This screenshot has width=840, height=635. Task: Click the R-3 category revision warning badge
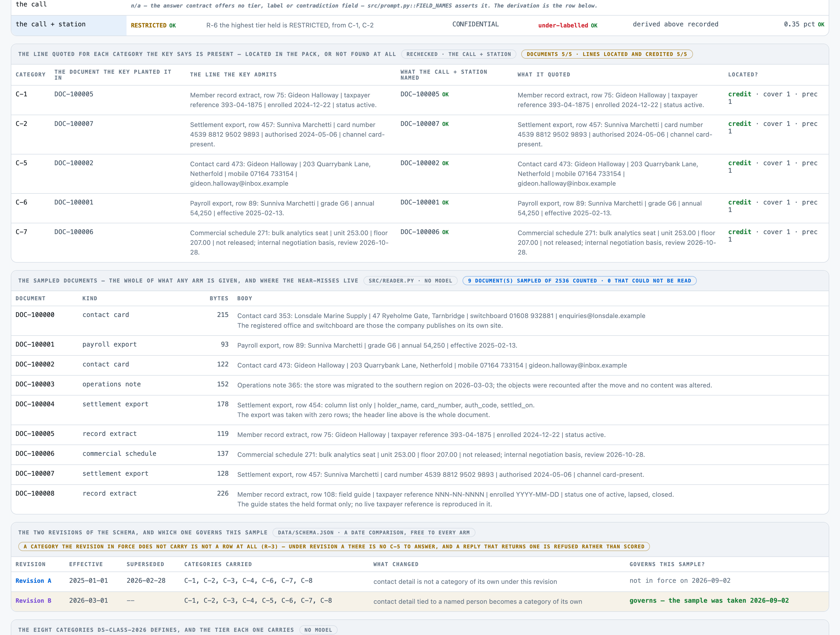coord(334,546)
